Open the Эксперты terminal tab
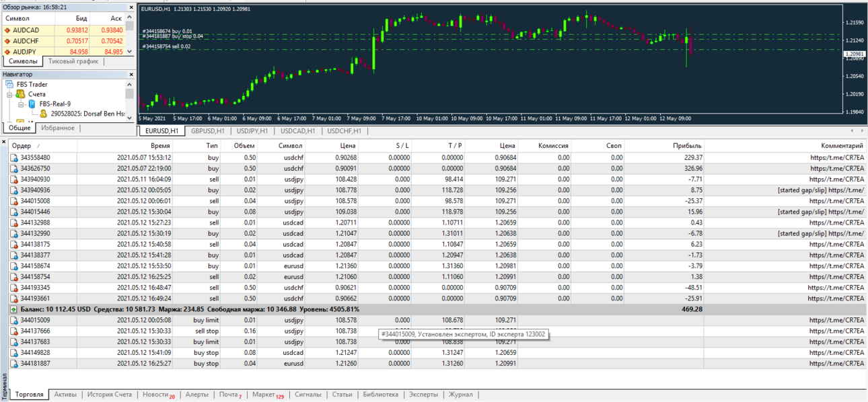868x402 pixels. point(424,395)
